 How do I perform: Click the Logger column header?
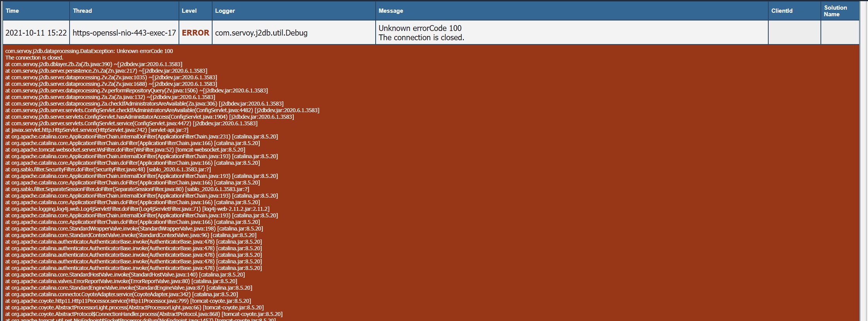pyautogui.click(x=294, y=11)
